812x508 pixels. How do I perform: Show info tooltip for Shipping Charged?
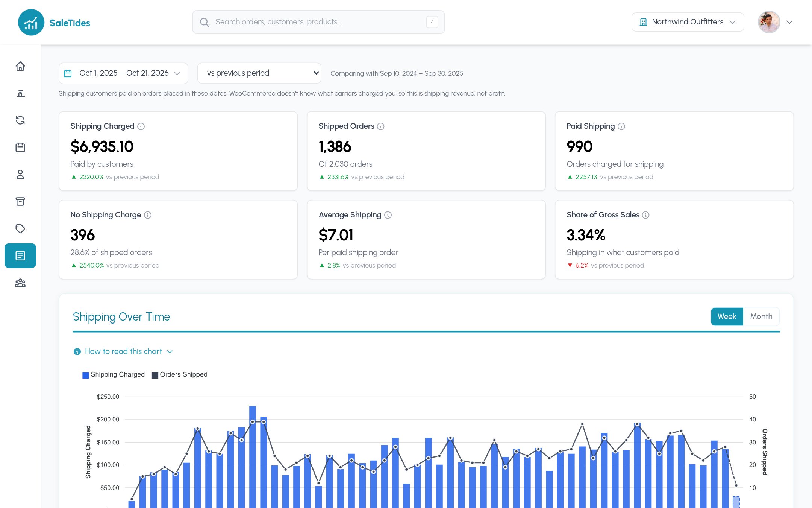tap(141, 126)
